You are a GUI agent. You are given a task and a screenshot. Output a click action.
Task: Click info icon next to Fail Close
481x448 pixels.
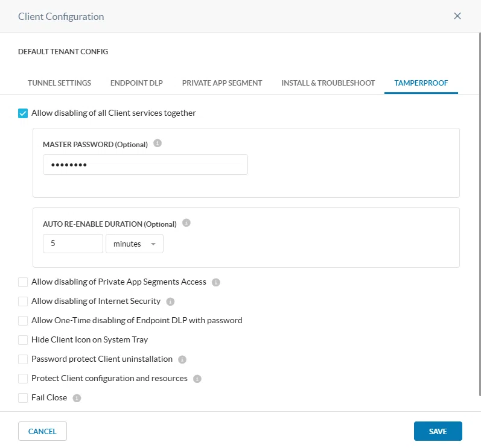click(x=77, y=398)
